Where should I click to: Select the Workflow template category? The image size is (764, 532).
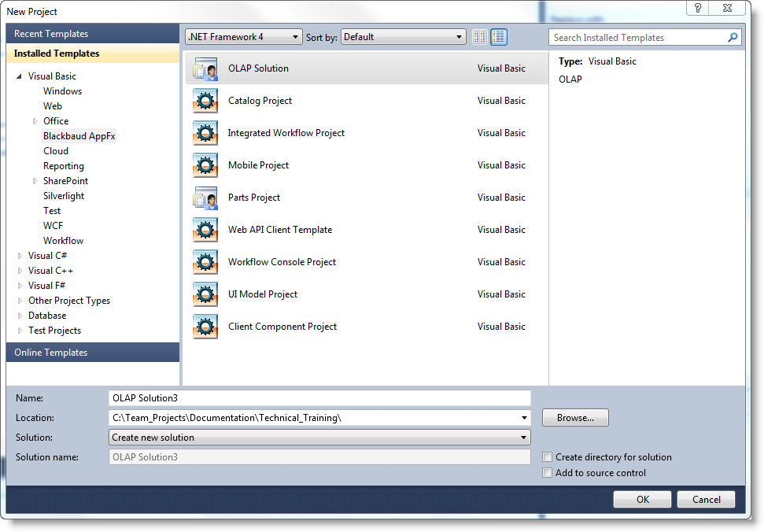click(x=64, y=241)
